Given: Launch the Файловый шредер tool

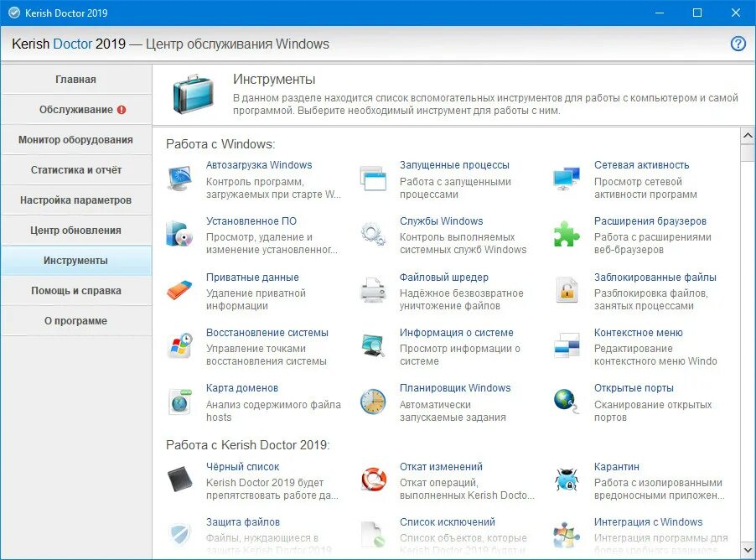Looking at the screenshot, I should pyautogui.click(x=443, y=277).
